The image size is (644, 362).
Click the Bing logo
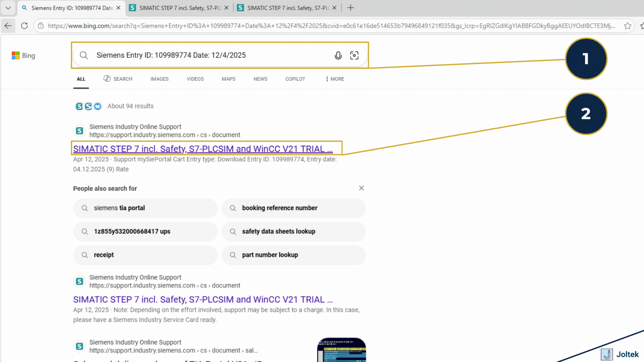[23, 56]
